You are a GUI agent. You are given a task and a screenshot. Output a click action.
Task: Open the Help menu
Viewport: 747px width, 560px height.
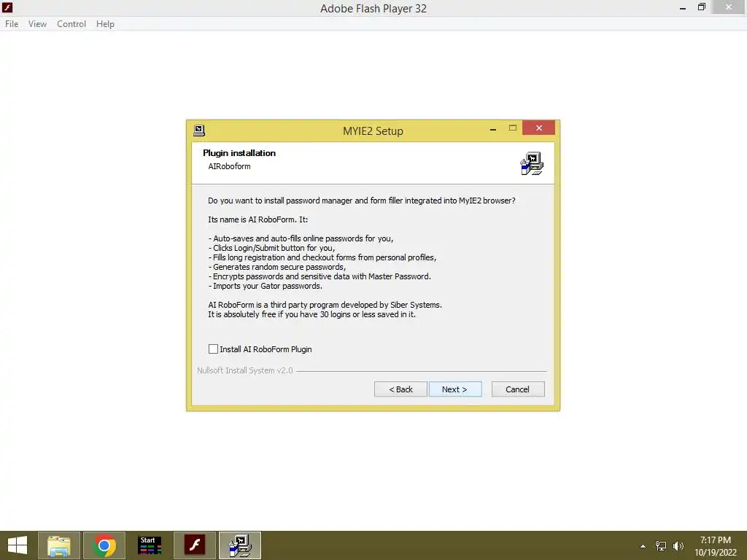(105, 24)
